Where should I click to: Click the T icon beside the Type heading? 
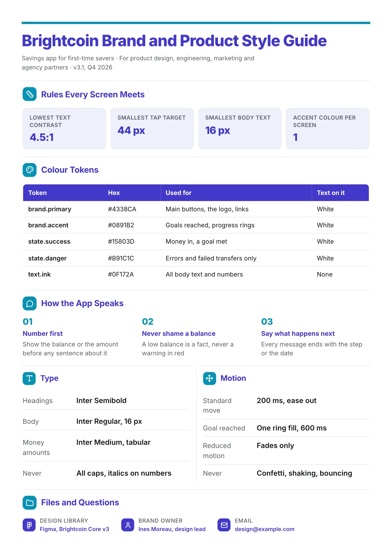point(29,378)
